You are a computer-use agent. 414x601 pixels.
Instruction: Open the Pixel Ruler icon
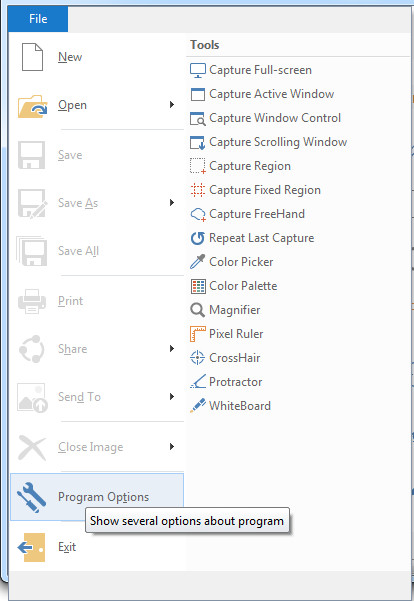coord(198,334)
